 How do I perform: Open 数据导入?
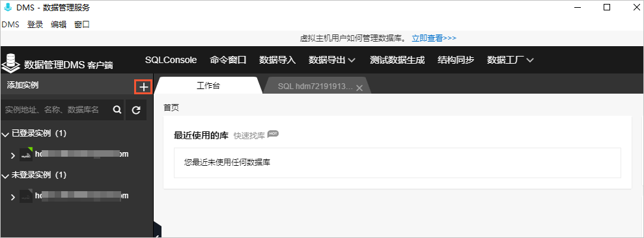[x=277, y=60]
